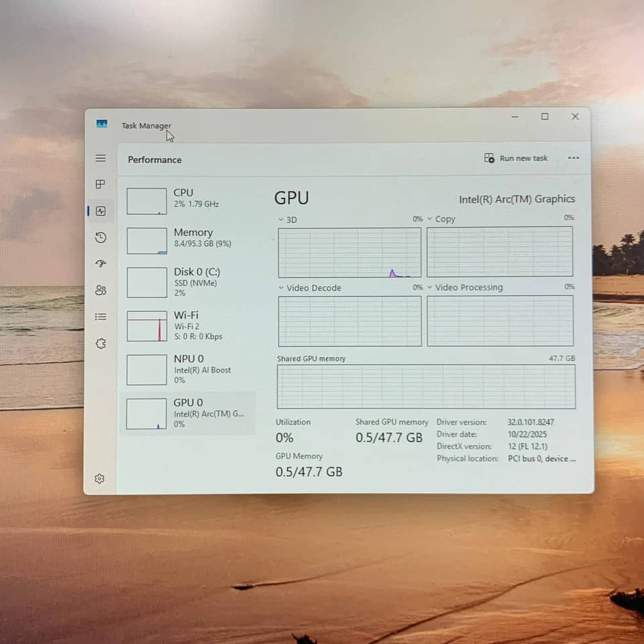The image size is (644, 644).
Task: Click the Task Manager app icon
Action: click(102, 123)
